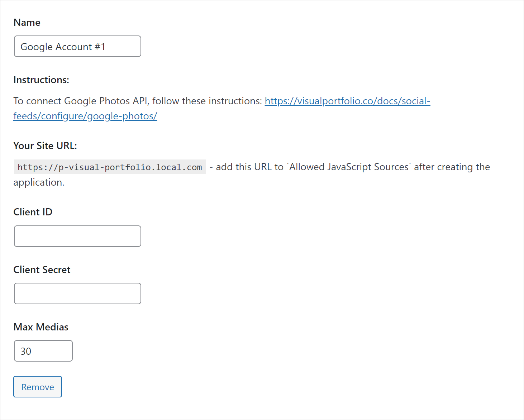Screen dimensions: 524x420
Task: Click the Client Secret label
Action: click(x=42, y=269)
